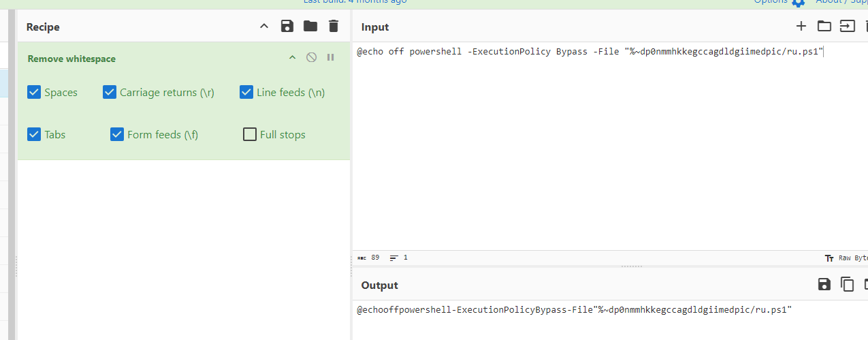Disable the Remove whitespace operation

pyautogui.click(x=311, y=58)
